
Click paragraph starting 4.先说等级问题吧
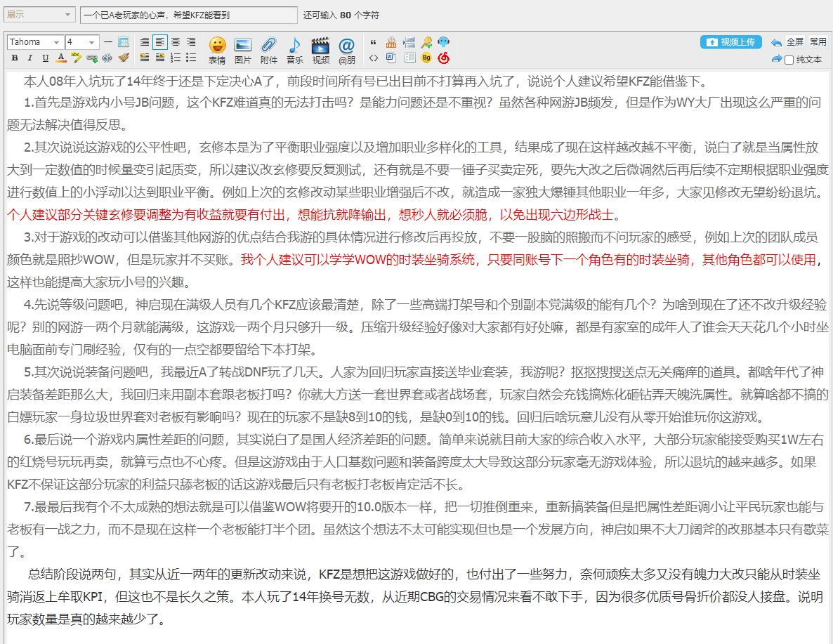coord(417,327)
